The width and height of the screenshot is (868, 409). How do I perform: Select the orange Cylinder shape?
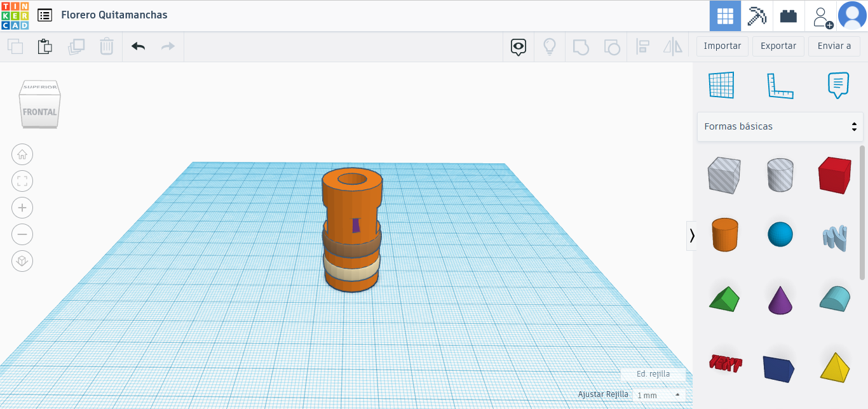(724, 234)
